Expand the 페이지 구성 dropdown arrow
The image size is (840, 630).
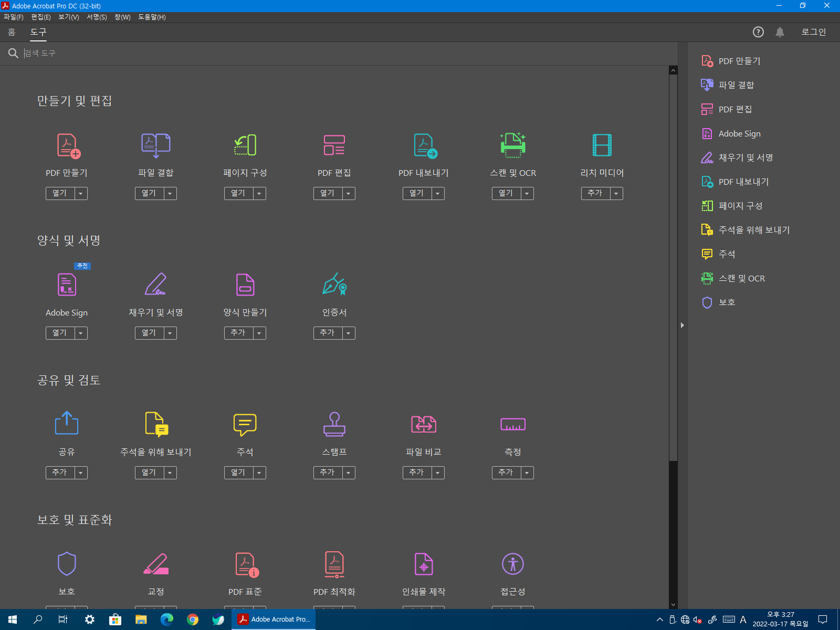259,194
